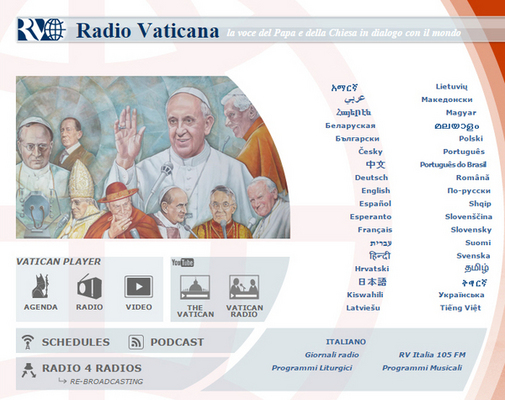The width and height of the screenshot is (505, 400).
Task: Open Giornali radio link
Action: [332, 355]
